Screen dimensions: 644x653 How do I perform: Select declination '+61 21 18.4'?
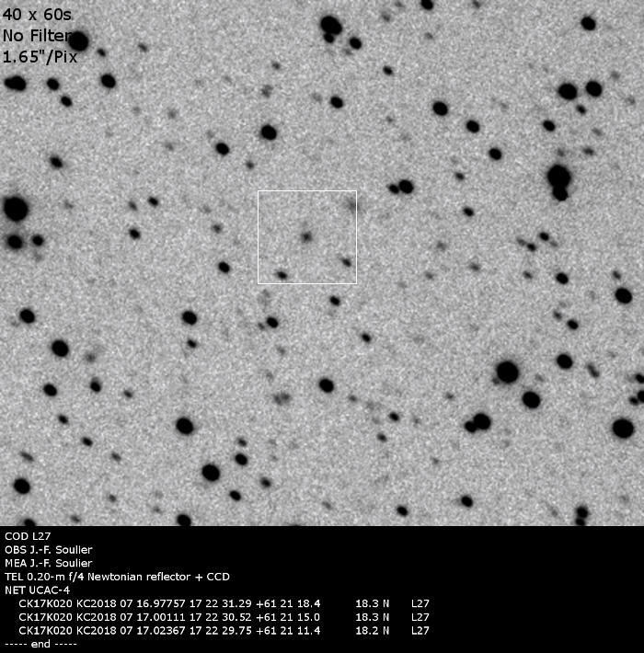pyautogui.click(x=288, y=603)
